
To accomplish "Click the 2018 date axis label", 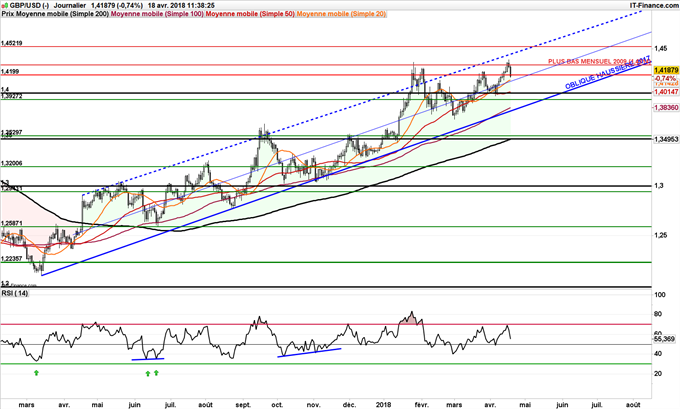I will pyautogui.click(x=383, y=405).
